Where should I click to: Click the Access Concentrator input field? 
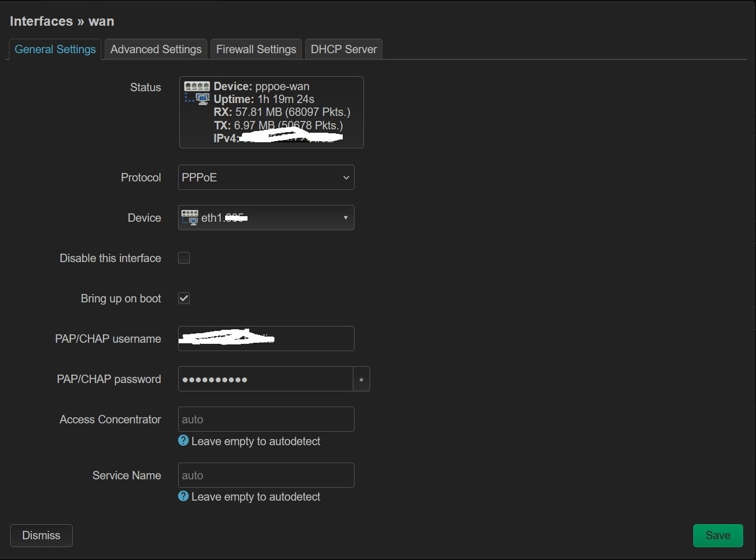pyautogui.click(x=266, y=419)
